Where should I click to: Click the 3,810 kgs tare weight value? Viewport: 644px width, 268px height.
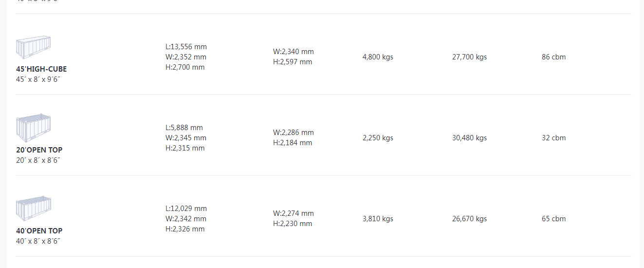click(378, 219)
